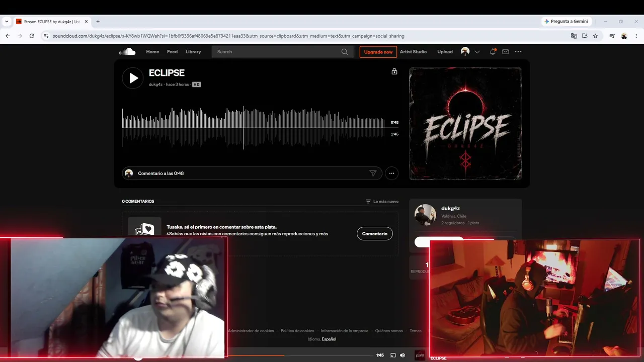Image resolution: width=644 pixels, height=362 pixels.
Task: Open Artist Studio
Action: (413, 52)
